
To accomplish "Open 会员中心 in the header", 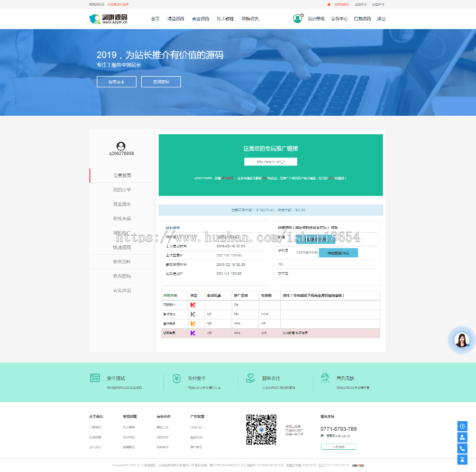I will tap(340, 19).
